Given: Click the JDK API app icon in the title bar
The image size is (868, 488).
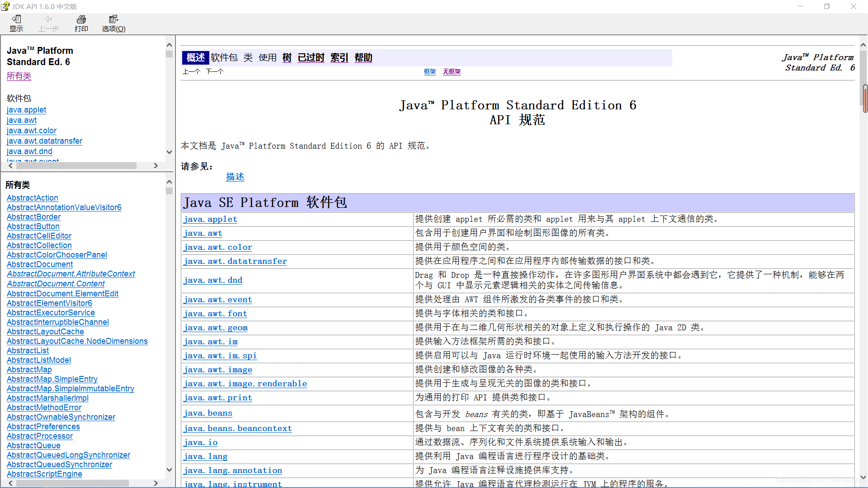Looking at the screenshot, I should click(5, 6).
